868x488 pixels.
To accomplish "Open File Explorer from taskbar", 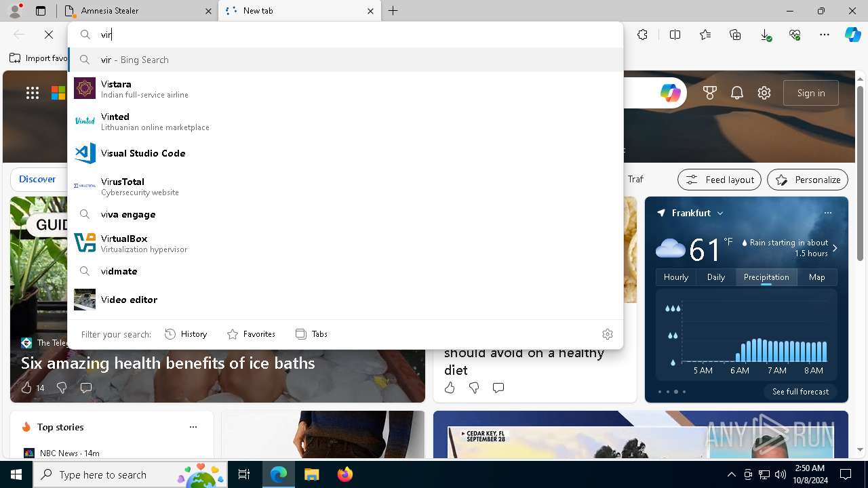I will click(311, 474).
